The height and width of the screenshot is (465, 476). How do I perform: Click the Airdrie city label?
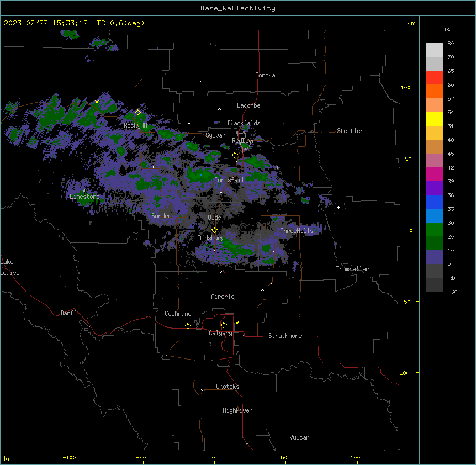(x=223, y=297)
